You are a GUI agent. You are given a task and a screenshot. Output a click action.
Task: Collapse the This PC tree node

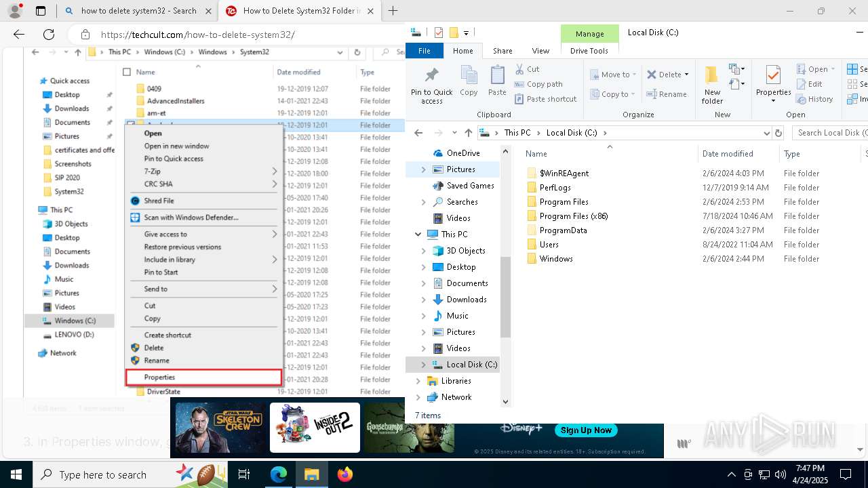pos(418,235)
